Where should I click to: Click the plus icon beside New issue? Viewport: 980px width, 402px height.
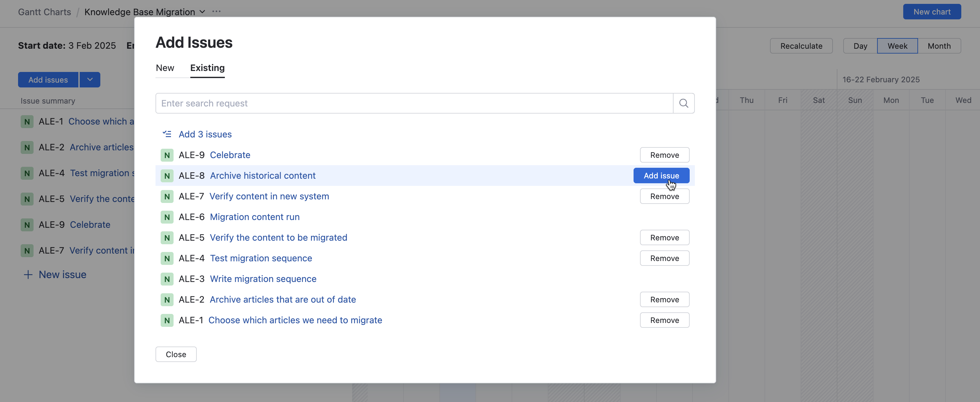click(28, 275)
